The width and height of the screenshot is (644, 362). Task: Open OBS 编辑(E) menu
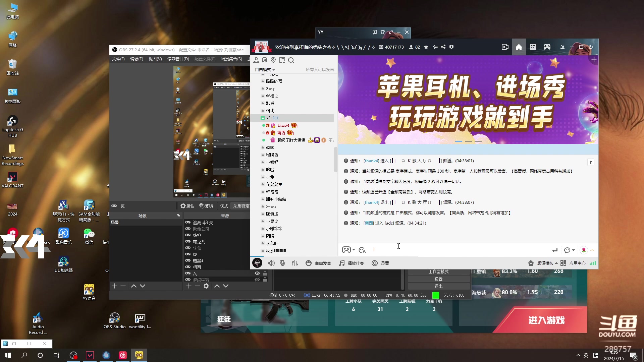click(x=137, y=59)
